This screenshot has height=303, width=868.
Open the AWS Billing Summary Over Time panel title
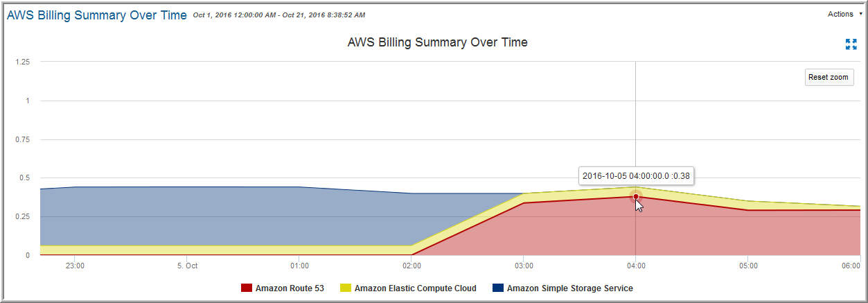click(x=97, y=15)
